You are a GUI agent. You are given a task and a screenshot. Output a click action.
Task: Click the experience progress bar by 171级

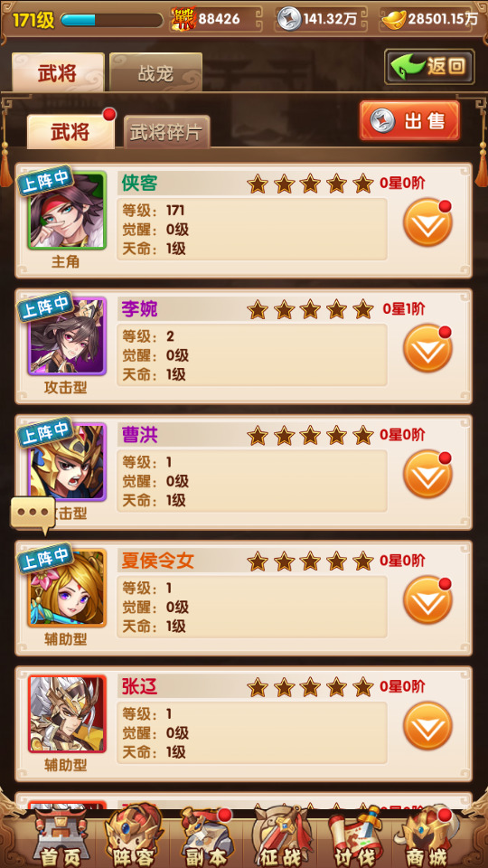pos(111,20)
